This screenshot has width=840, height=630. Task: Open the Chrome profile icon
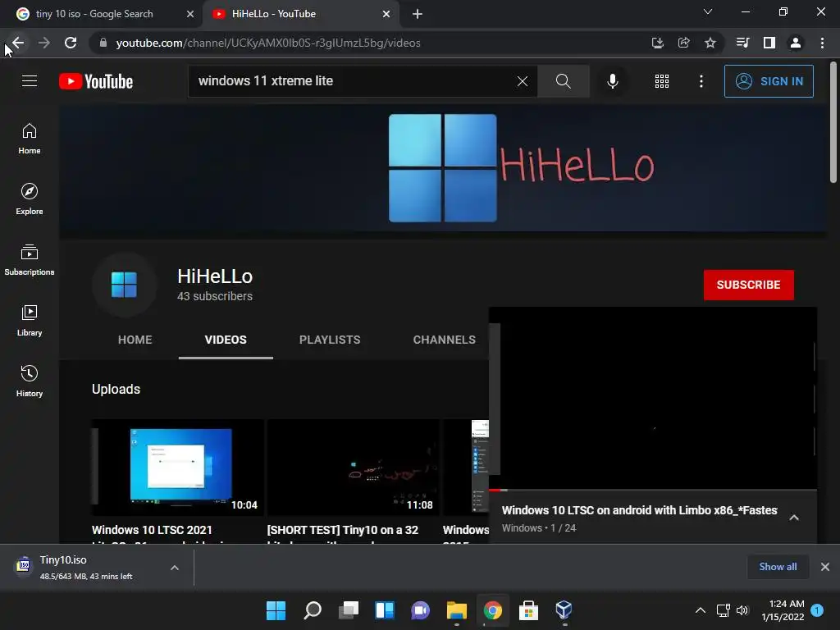796,43
